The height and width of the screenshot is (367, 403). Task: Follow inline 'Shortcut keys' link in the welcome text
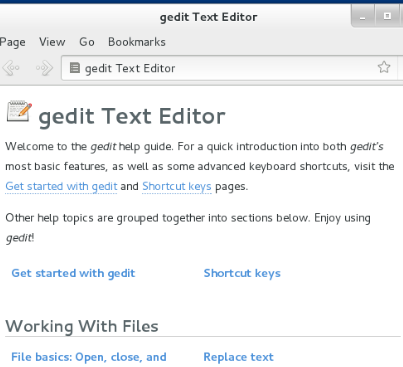pyautogui.click(x=177, y=186)
